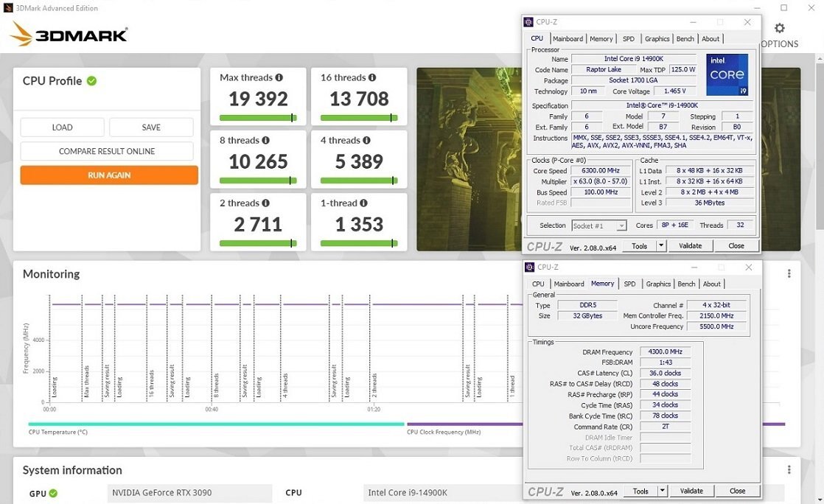Open Graphics tab in upper CPU-Z
The height and width of the screenshot is (504, 824).
tap(657, 39)
